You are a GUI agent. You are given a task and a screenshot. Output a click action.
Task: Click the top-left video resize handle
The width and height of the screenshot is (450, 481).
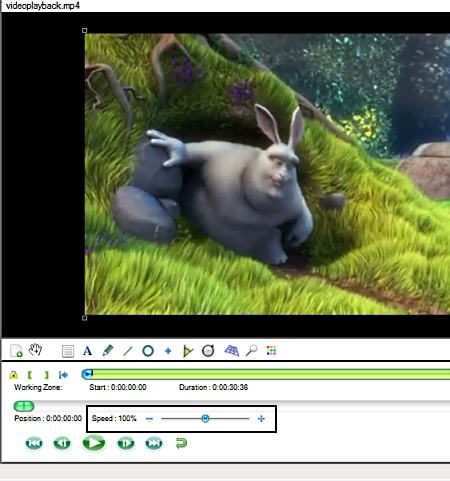[x=85, y=31]
